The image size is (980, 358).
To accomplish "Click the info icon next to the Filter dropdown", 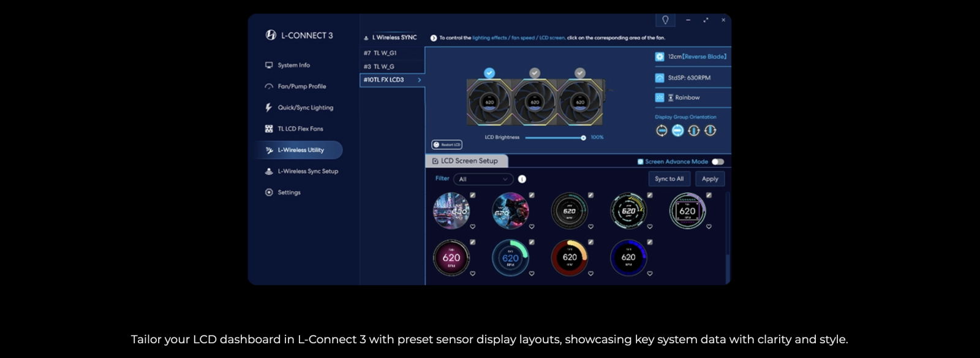I will click(522, 179).
